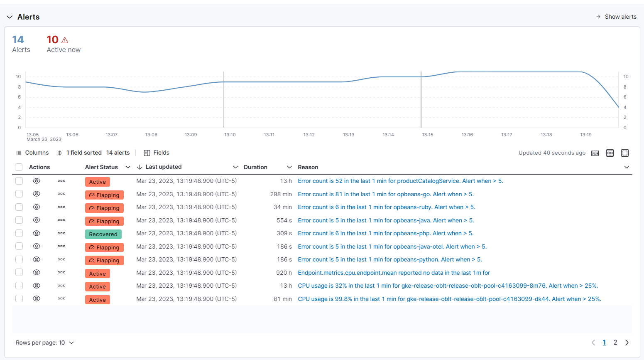Viewport: 644px width, 360px height.
Task: Click the Flapping status badge for opbeans-java
Action: pyautogui.click(x=104, y=221)
